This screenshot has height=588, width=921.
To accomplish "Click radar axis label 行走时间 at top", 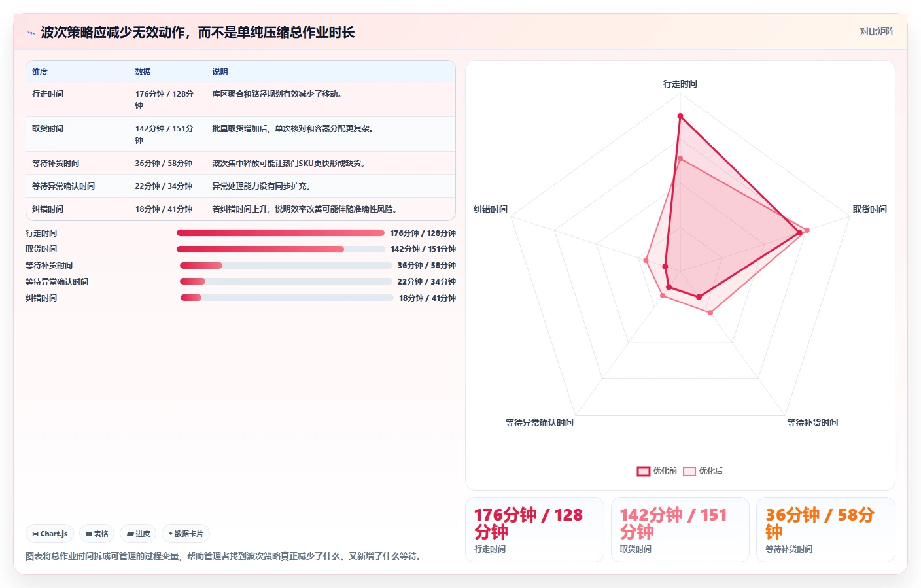I will [680, 84].
